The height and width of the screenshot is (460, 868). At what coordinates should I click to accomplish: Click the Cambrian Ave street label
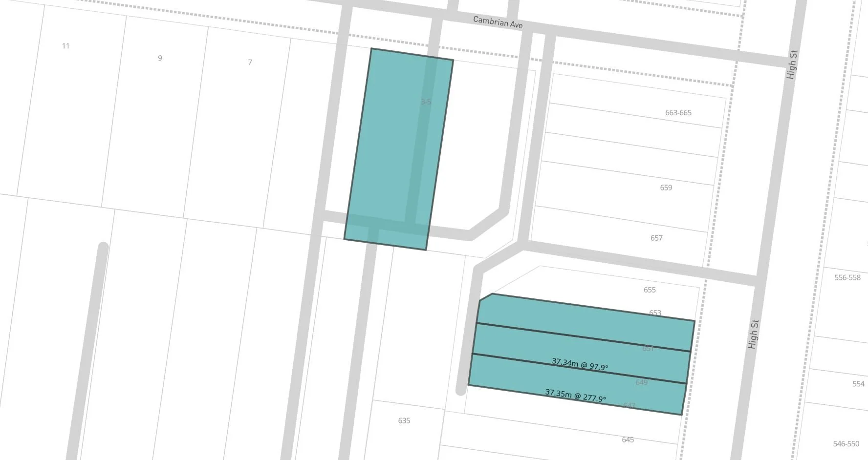pos(498,22)
